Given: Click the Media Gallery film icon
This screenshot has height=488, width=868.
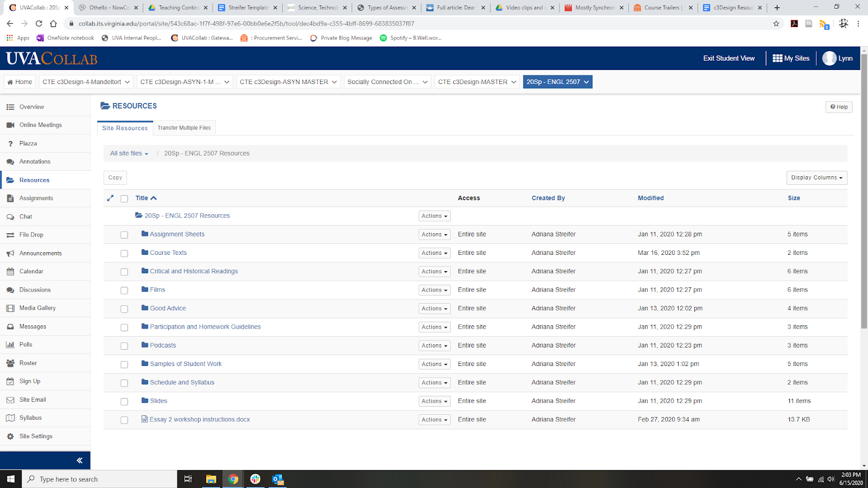Looking at the screenshot, I should 10,308.
